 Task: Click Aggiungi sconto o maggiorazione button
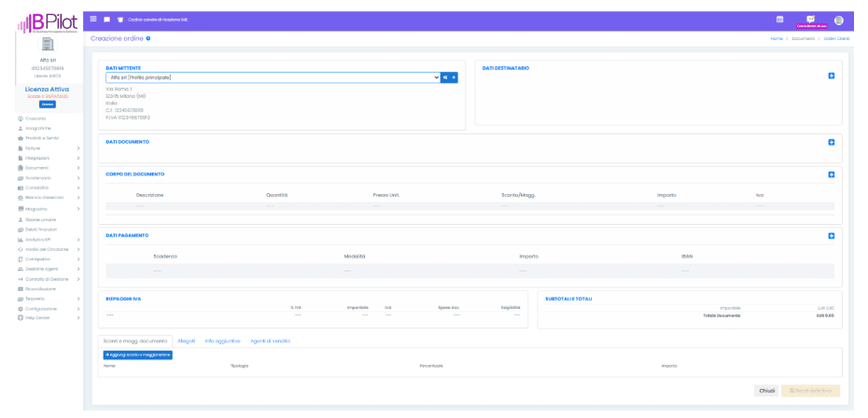[138, 355]
